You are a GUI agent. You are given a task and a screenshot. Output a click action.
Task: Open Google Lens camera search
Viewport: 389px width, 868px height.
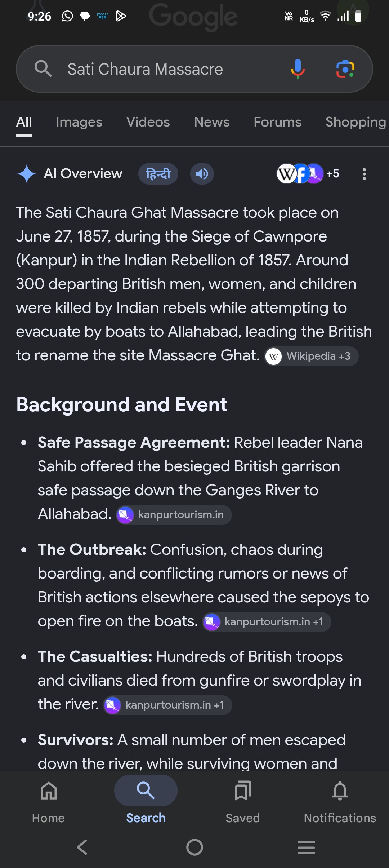(x=345, y=69)
